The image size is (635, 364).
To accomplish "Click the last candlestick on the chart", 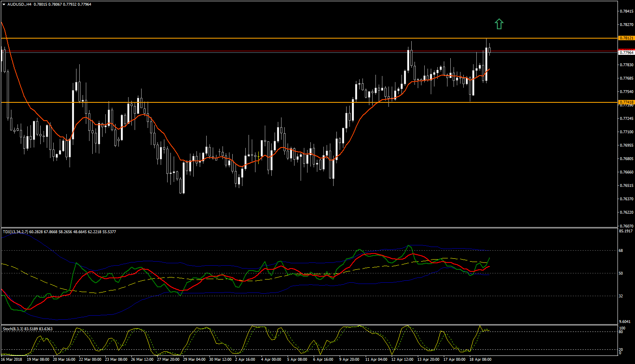I will 490,51.
